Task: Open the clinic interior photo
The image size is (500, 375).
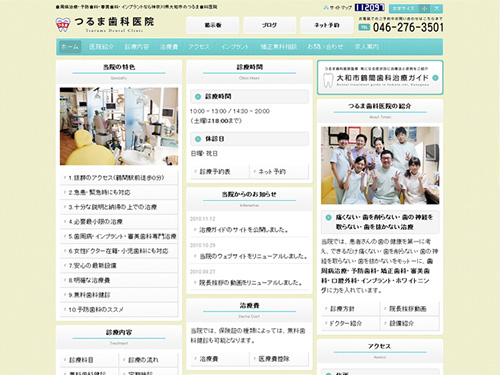Action: [119, 126]
